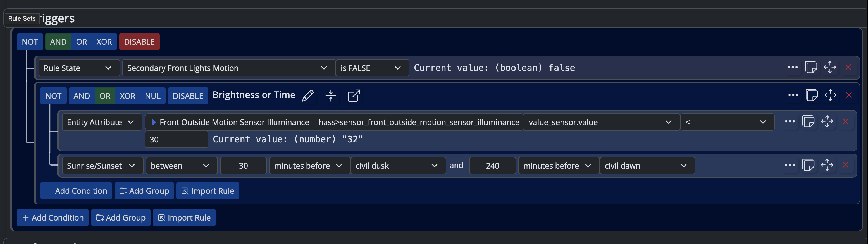The width and height of the screenshot is (868, 244).
Task: Disable the Brightness or Time group
Action: [x=188, y=96]
